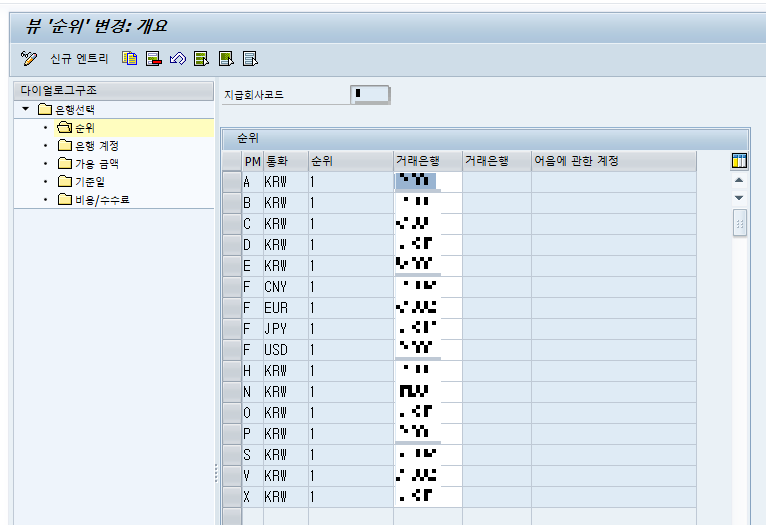Click the delete row icon with red minus

coord(153,59)
